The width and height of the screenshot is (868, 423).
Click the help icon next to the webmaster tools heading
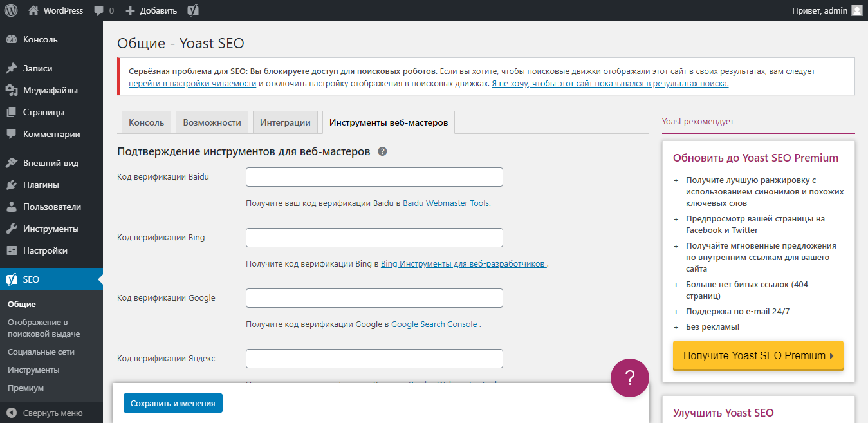tap(383, 151)
